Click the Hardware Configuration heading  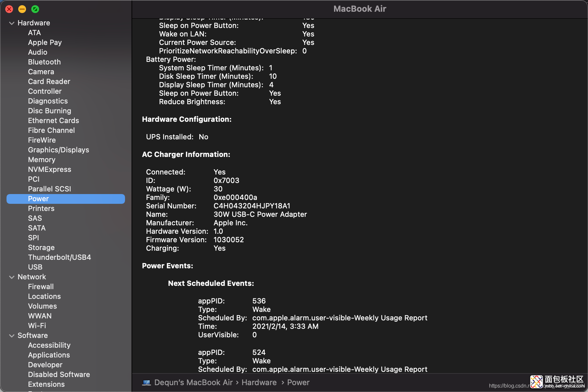[x=187, y=119]
